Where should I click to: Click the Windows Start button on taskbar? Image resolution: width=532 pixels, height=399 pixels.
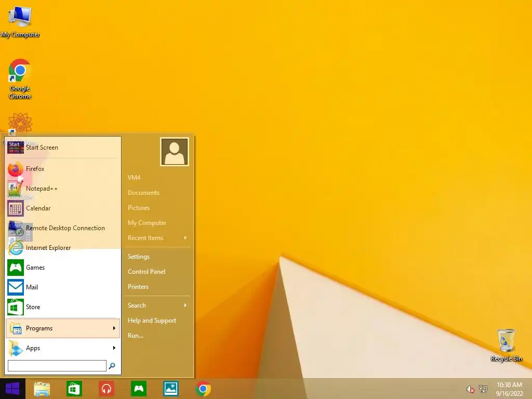click(x=12, y=389)
